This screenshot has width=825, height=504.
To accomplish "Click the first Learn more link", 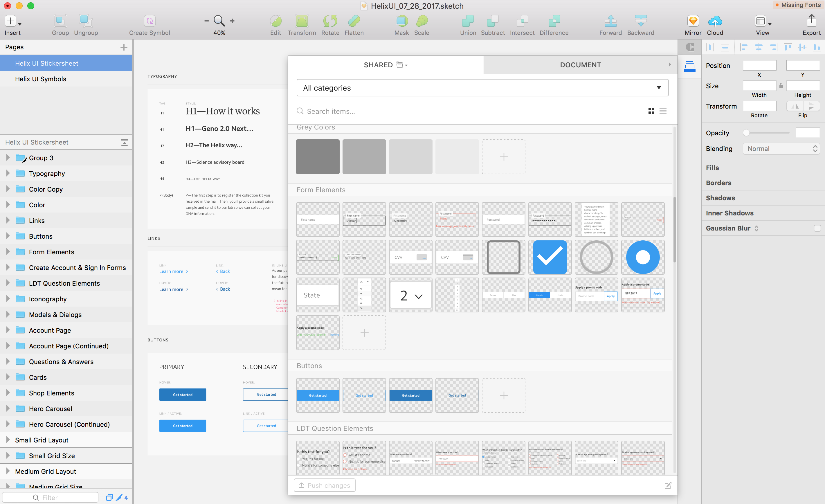I will (x=173, y=271).
